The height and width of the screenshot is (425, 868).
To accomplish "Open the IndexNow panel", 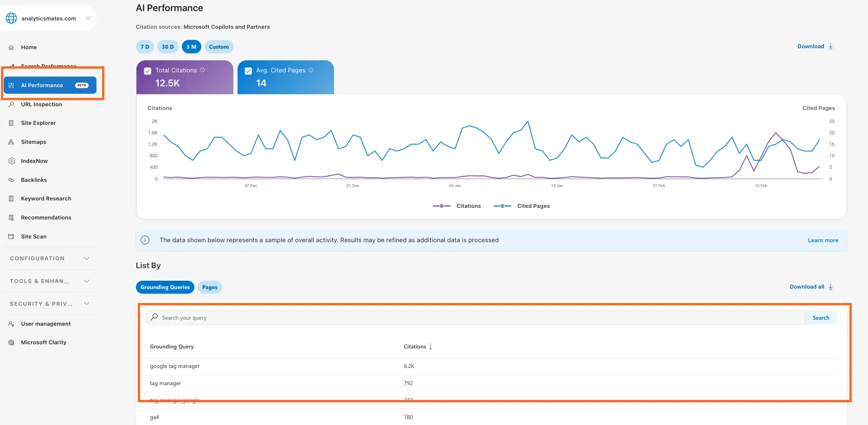I will click(x=34, y=161).
